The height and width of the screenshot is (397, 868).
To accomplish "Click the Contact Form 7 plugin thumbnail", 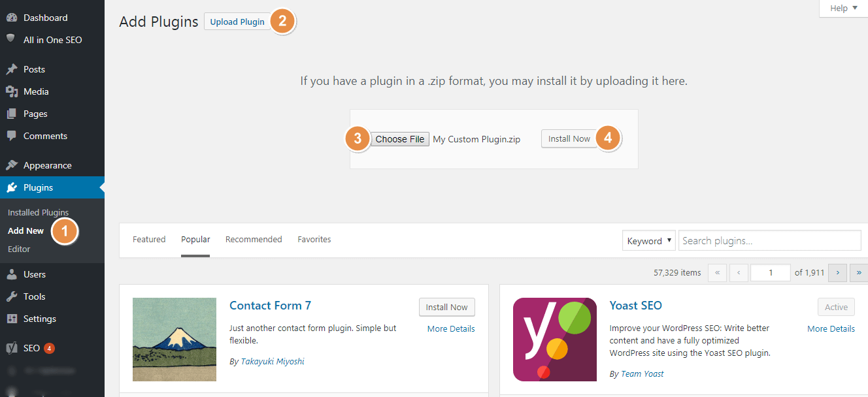I will 175,340.
